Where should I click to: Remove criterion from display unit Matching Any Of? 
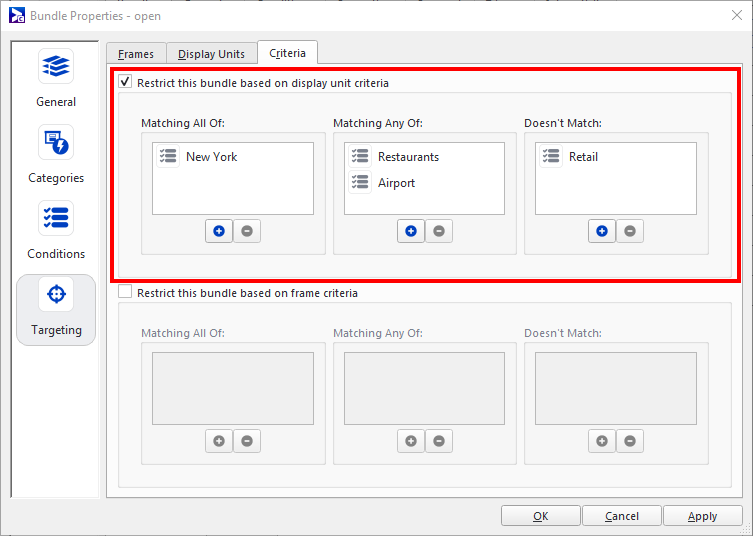(438, 231)
